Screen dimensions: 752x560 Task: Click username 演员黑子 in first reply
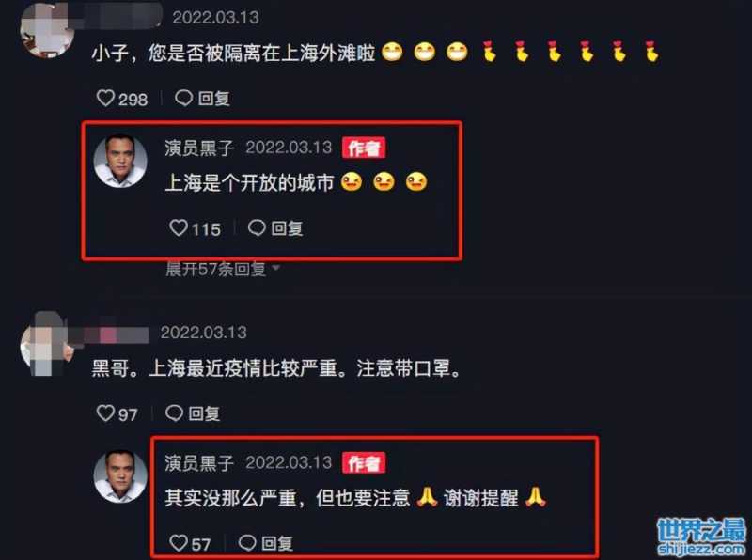(199, 148)
